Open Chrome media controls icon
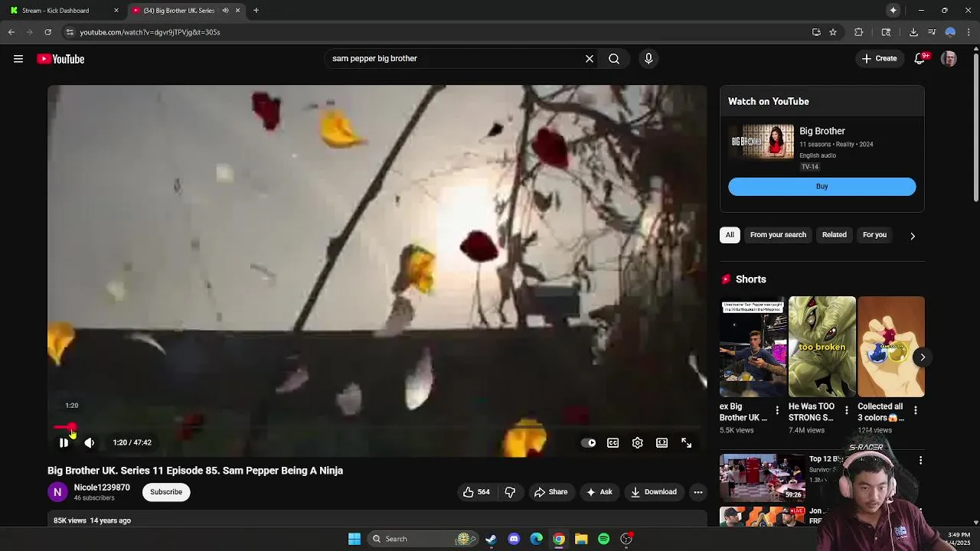Screen dimensions: 980x551 coord(932,32)
